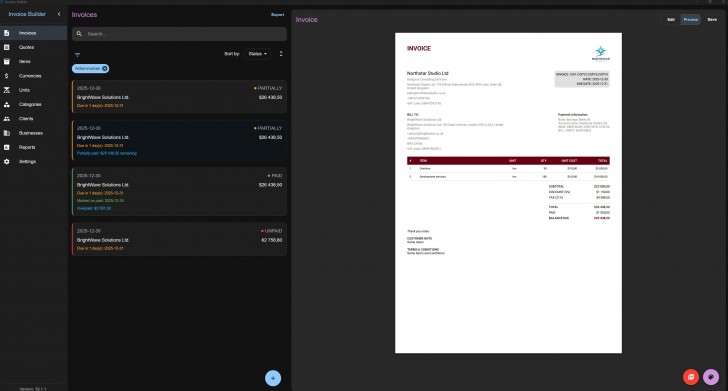Screen dimensions: 728x391
Task: Click the Quotes sidebar icon
Action: coord(6,47)
